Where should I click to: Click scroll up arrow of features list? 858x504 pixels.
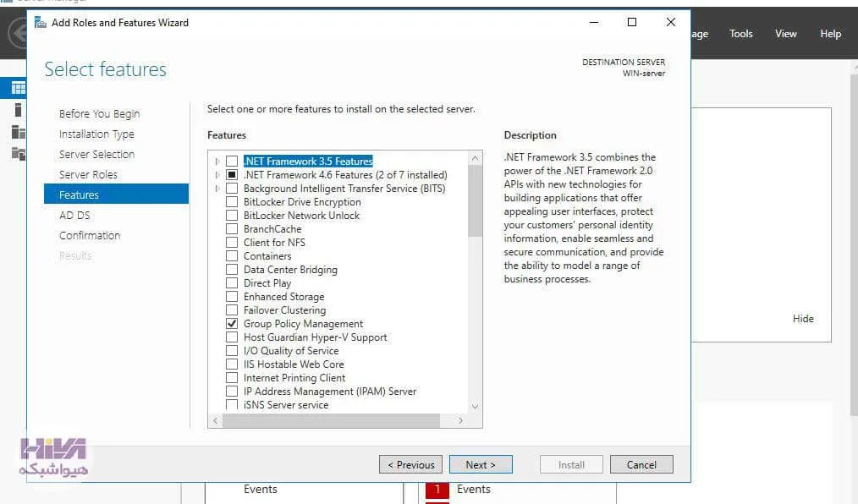tap(475, 158)
